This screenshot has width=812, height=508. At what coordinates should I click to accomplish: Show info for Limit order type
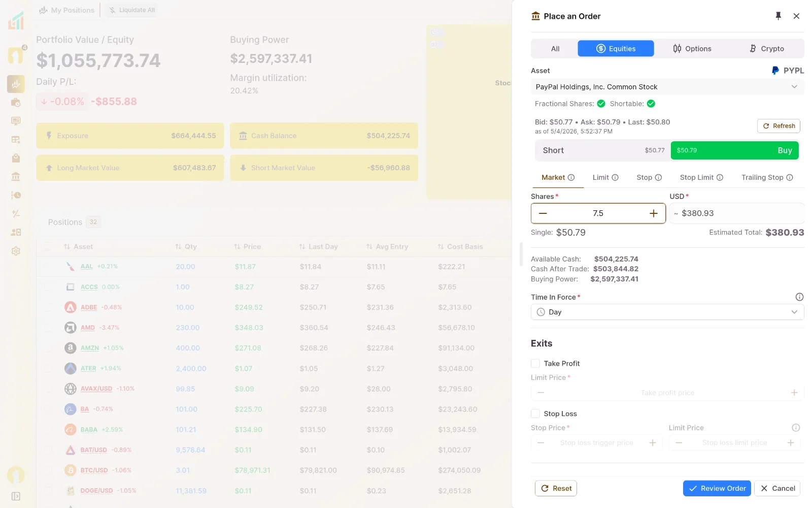click(x=615, y=177)
